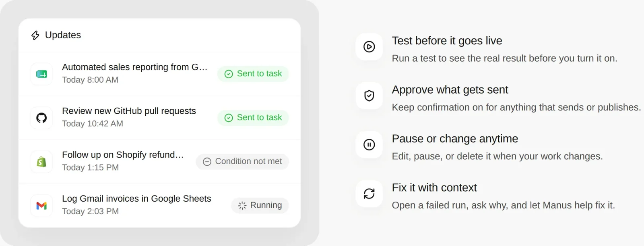
Task: Click Sent to task badge for GitHub review
Action: coord(253,118)
